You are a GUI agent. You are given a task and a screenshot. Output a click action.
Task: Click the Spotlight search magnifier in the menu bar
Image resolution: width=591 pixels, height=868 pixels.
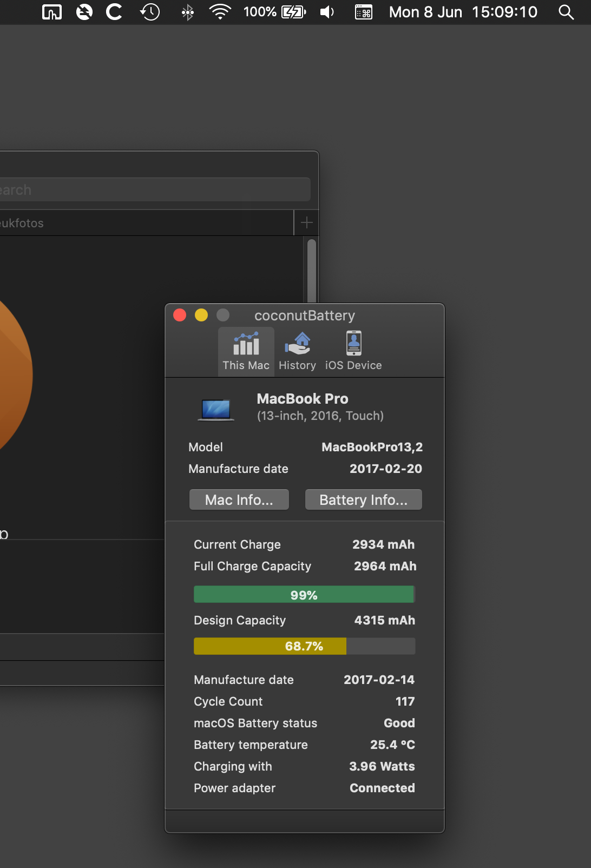coord(566,12)
